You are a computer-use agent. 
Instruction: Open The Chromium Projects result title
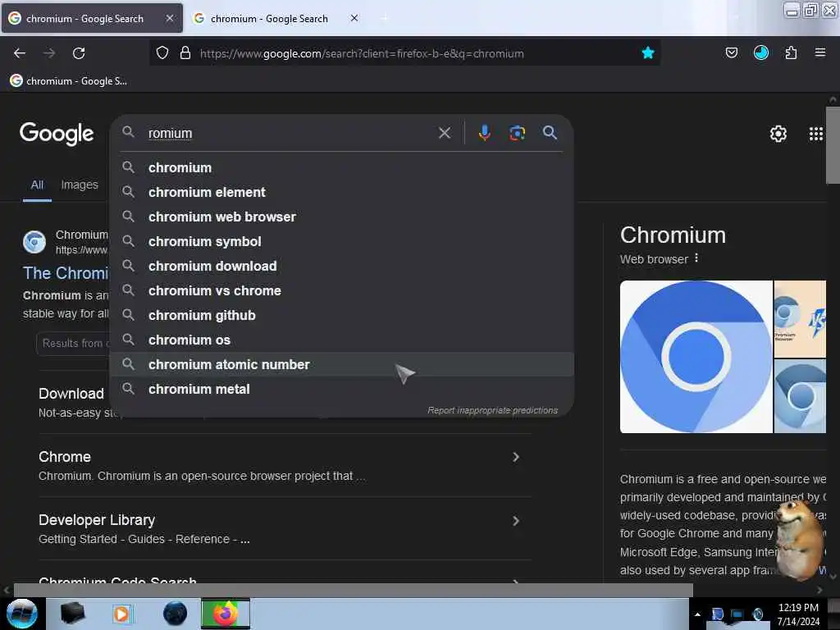coord(66,273)
